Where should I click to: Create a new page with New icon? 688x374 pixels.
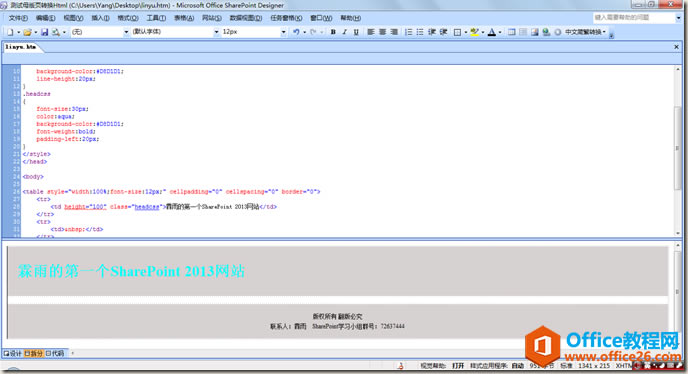(x=11, y=32)
